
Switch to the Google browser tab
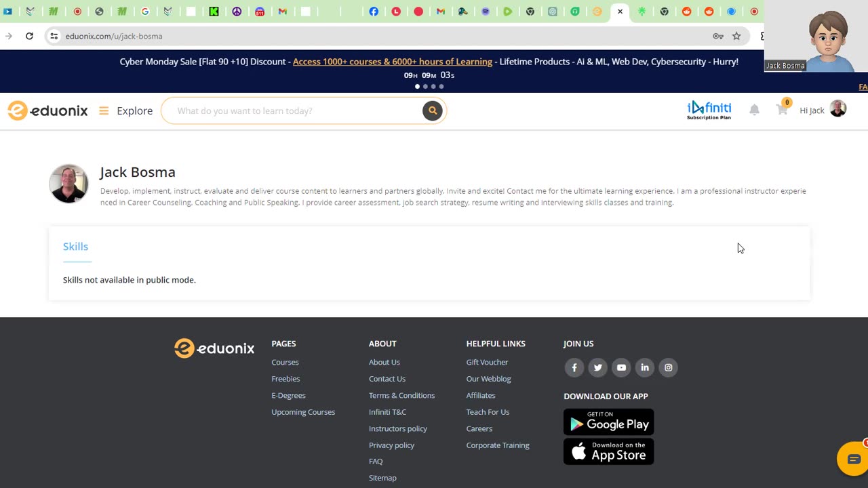click(145, 12)
